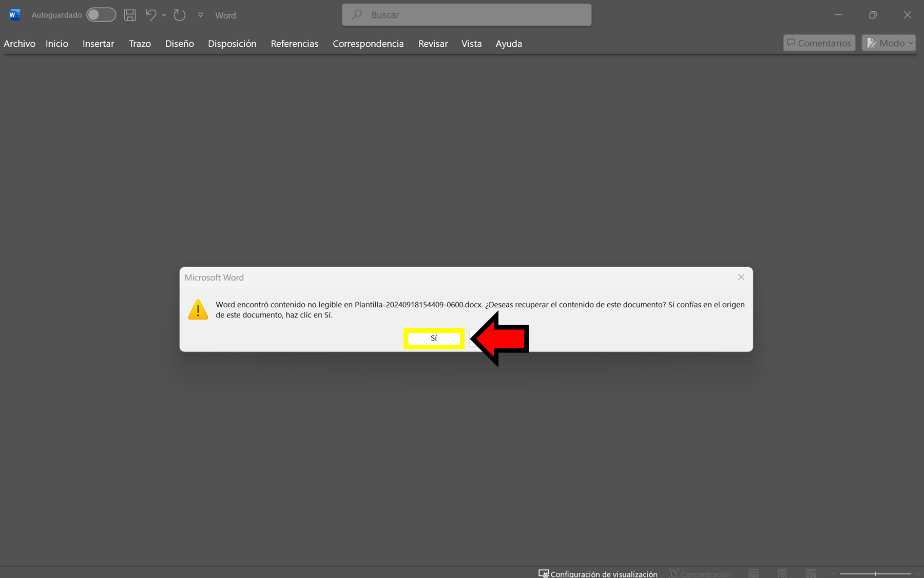Screen dimensions: 924x578
Task: Click the Word application logo icon
Action: [14, 15]
